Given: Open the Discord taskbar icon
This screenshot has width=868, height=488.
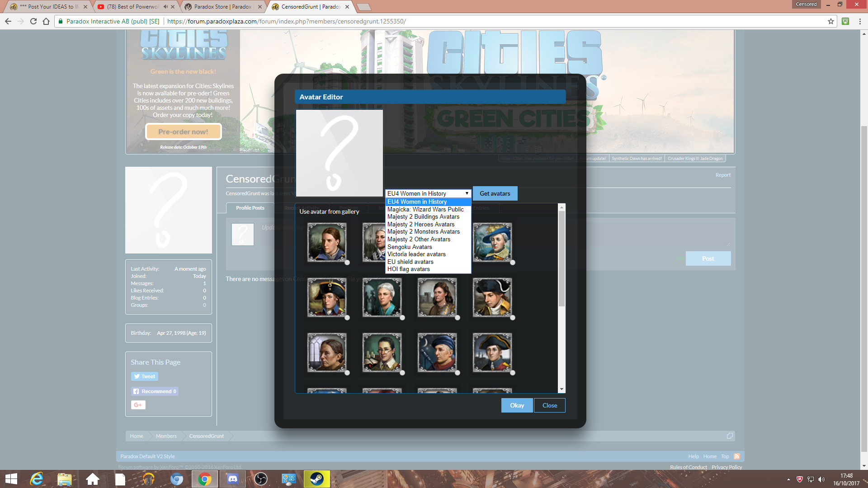Looking at the screenshot, I should click(232, 479).
